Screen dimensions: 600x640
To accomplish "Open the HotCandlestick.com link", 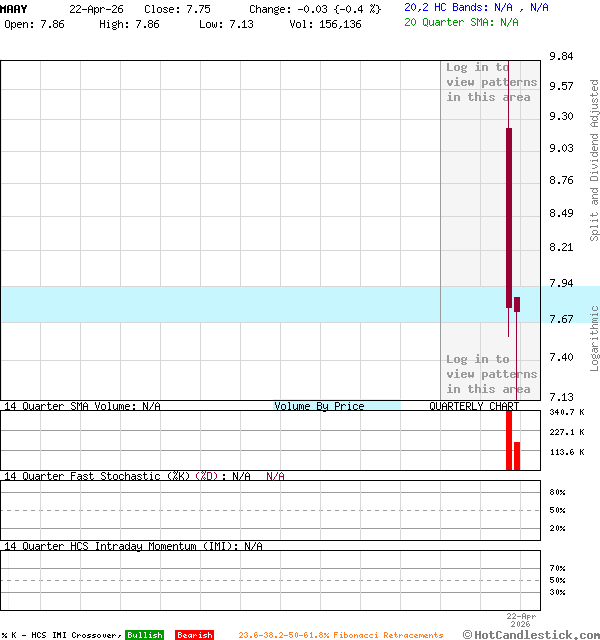I will coord(531,634).
